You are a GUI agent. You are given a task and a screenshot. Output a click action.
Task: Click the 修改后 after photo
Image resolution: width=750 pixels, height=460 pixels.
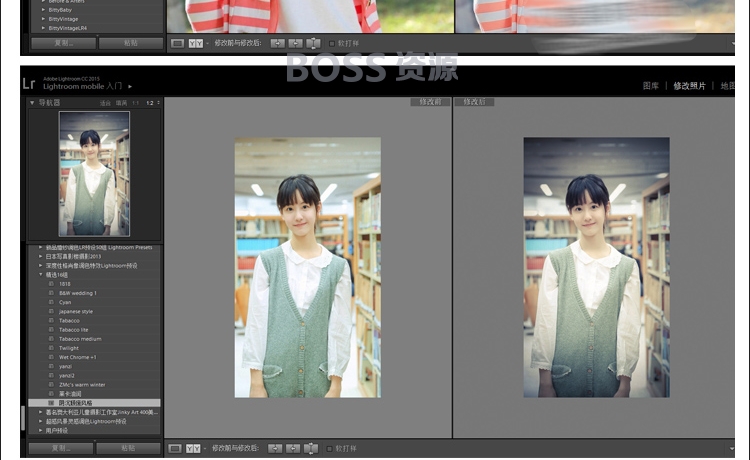click(x=596, y=267)
